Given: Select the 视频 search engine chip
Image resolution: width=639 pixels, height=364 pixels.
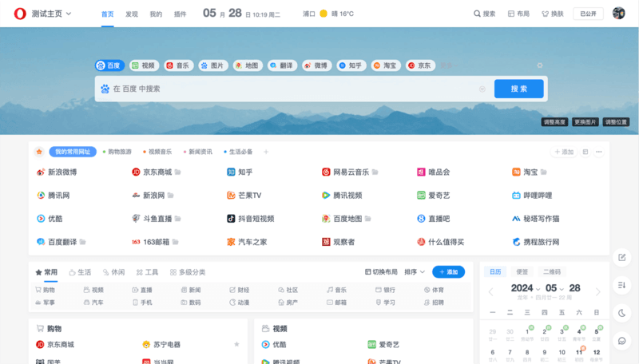Looking at the screenshot, I should (145, 65).
